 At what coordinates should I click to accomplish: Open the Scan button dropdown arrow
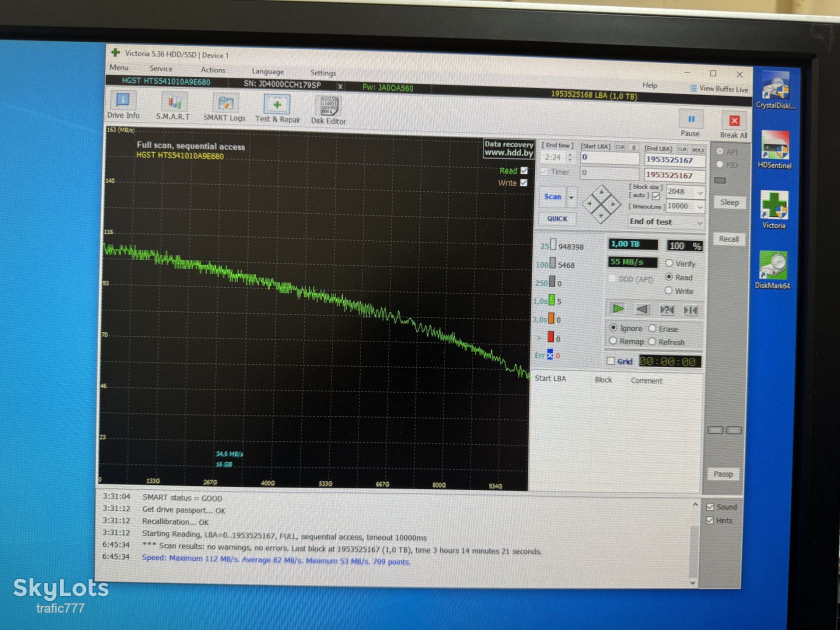(x=571, y=197)
